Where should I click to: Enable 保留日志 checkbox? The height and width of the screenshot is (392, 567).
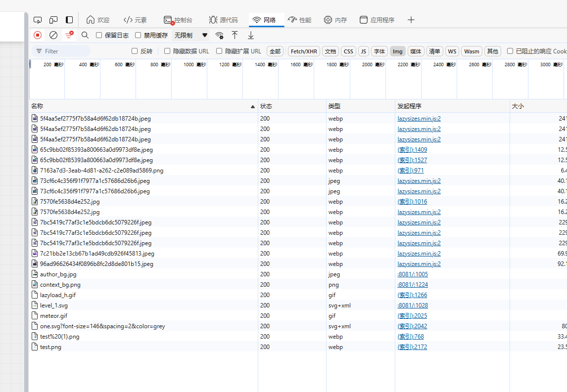coord(99,36)
